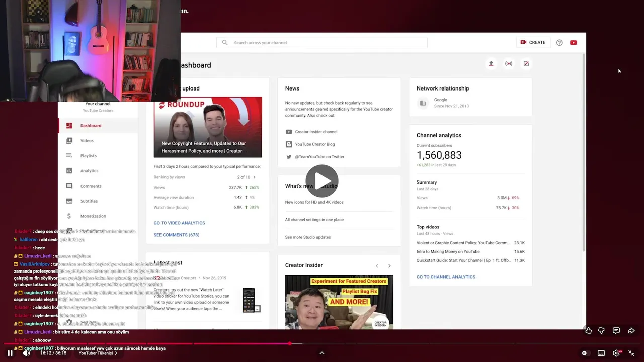
Task: Click the Monetization dollar icon
Action: [x=69, y=216]
